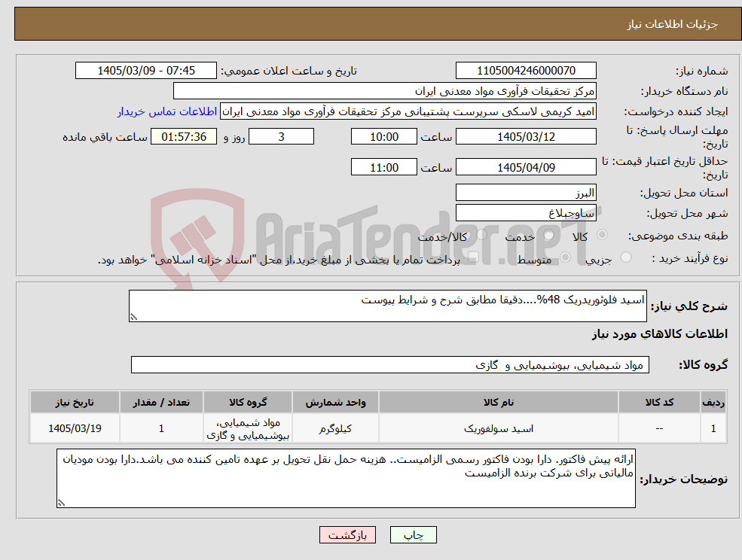Open اطلاعات تماس خریدار link
The width and height of the screenshot is (742, 560).
167,111
